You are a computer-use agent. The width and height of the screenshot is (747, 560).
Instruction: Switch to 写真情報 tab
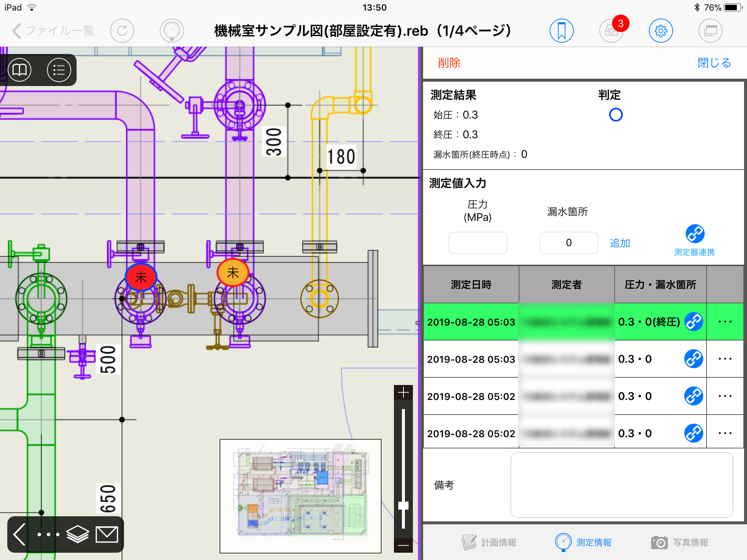(680, 542)
